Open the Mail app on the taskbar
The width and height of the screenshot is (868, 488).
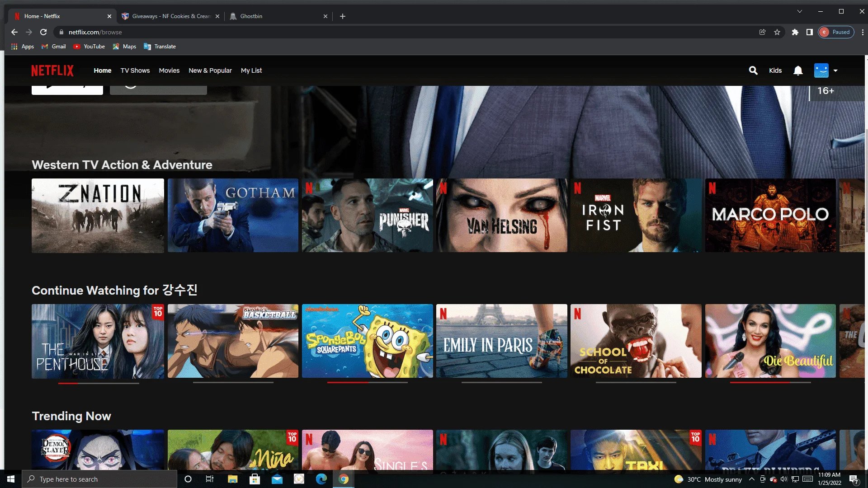pos(277,479)
